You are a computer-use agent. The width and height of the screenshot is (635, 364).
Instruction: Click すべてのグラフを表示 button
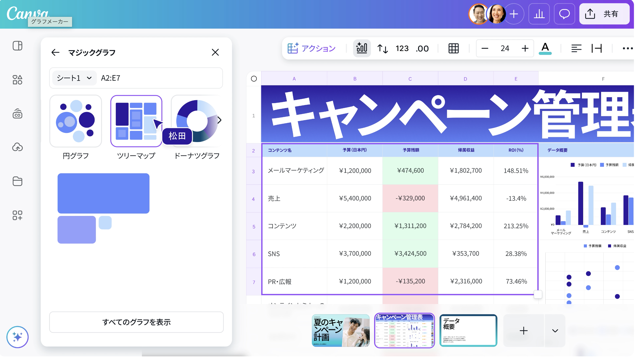(136, 322)
